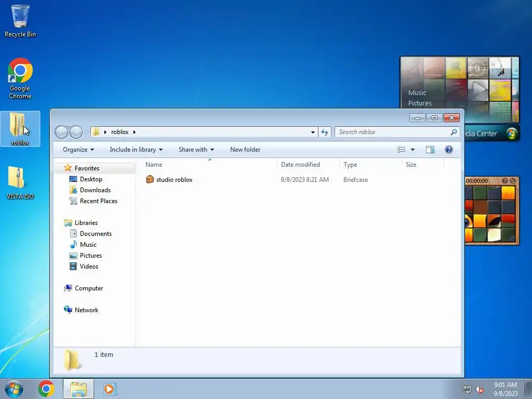Expand arrow after roblox in address bar

[135, 132]
